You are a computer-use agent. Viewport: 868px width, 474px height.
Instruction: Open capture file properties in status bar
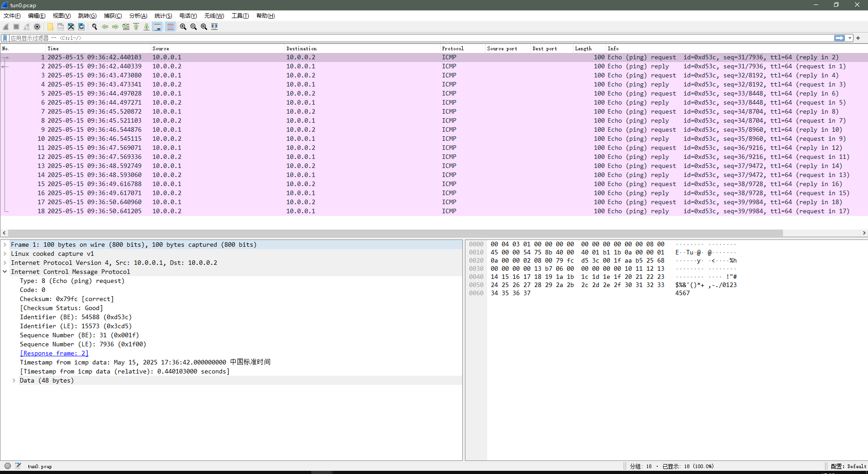[x=18, y=466]
